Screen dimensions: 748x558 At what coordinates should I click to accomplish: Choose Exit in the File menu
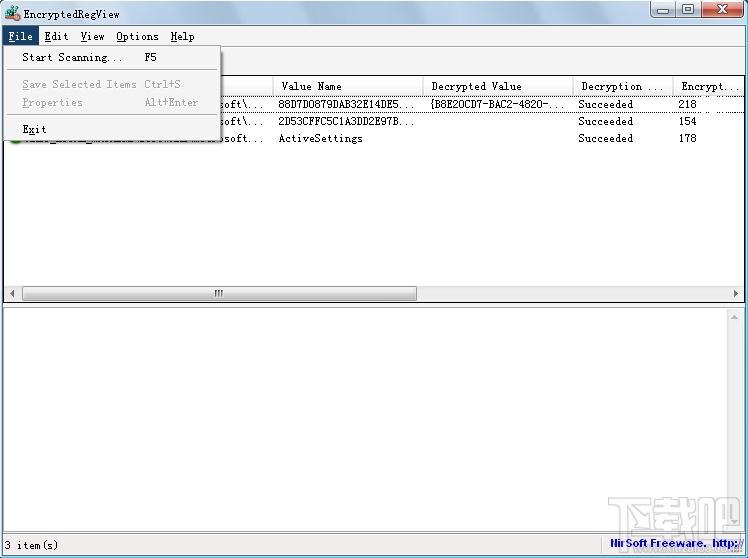[112, 129]
